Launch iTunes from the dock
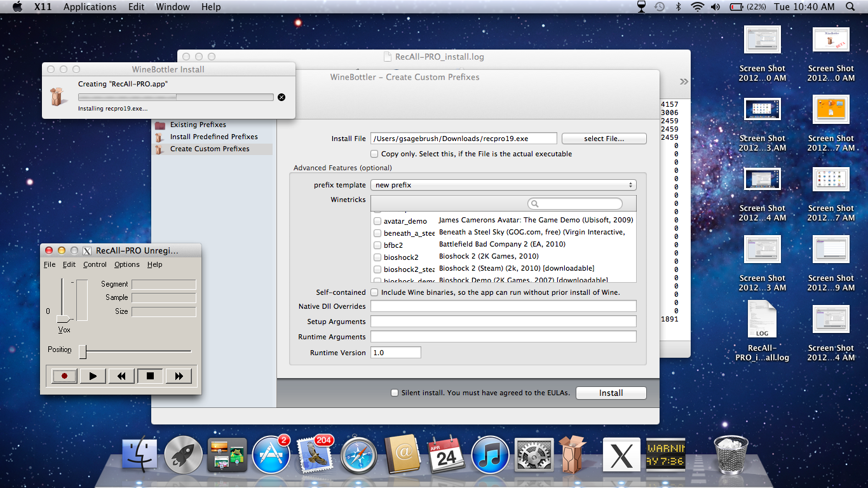Image resolution: width=868 pixels, height=488 pixels. pyautogui.click(x=490, y=455)
